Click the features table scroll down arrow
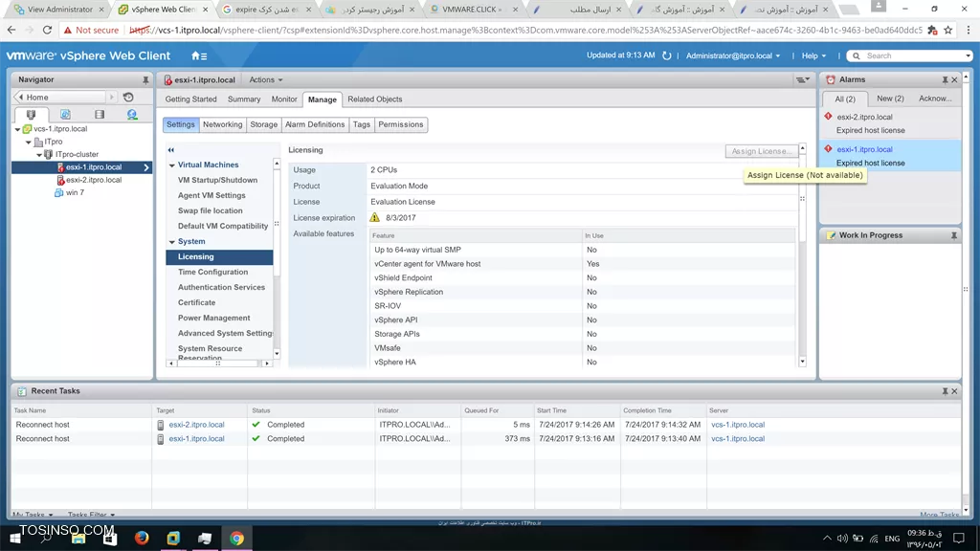The height and width of the screenshot is (551, 980). [803, 362]
